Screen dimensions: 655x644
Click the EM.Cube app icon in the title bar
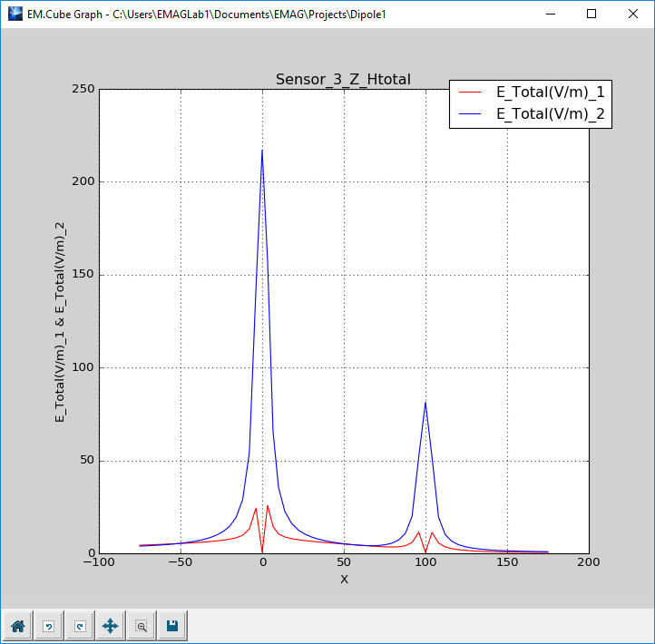pyautogui.click(x=15, y=15)
